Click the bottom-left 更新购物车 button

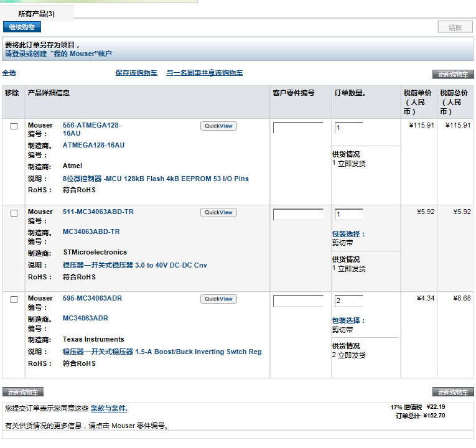coord(23,392)
